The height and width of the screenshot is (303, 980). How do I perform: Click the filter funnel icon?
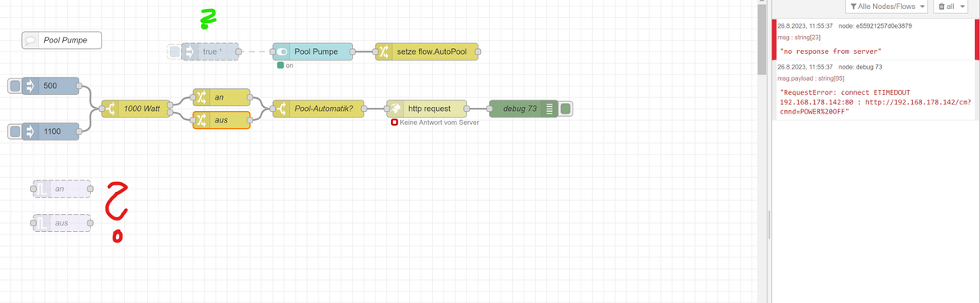coord(853,7)
